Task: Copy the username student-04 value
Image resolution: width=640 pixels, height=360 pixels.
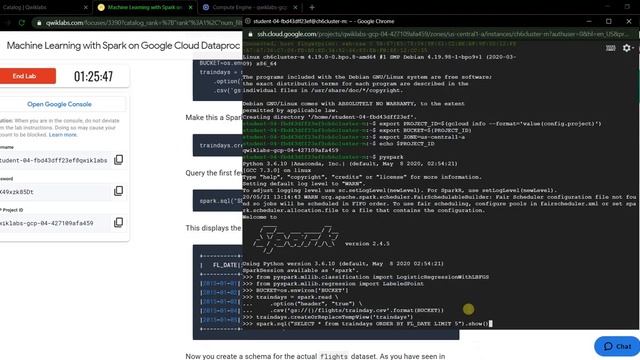Action: (118, 160)
